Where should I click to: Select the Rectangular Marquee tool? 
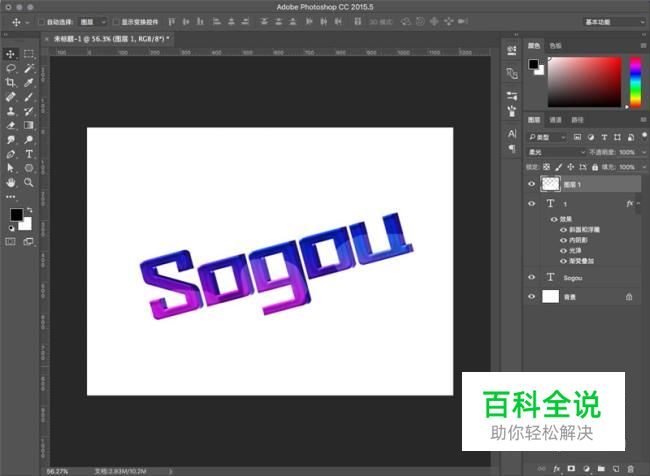click(x=29, y=54)
